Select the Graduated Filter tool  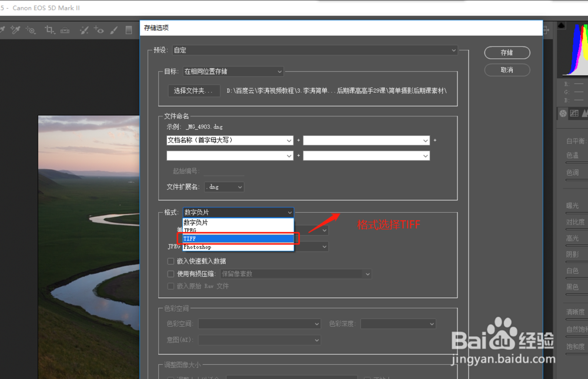tap(129, 30)
